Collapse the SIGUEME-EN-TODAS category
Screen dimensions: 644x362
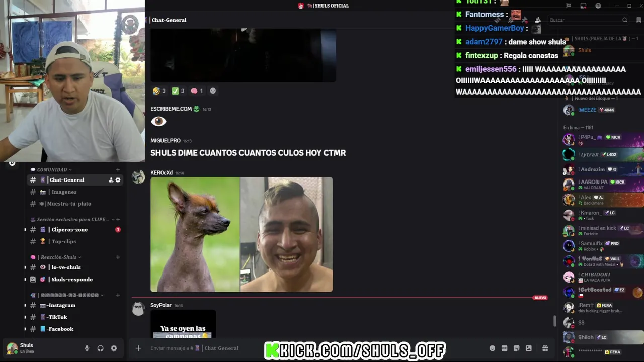pyautogui.click(x=67, y=295)
